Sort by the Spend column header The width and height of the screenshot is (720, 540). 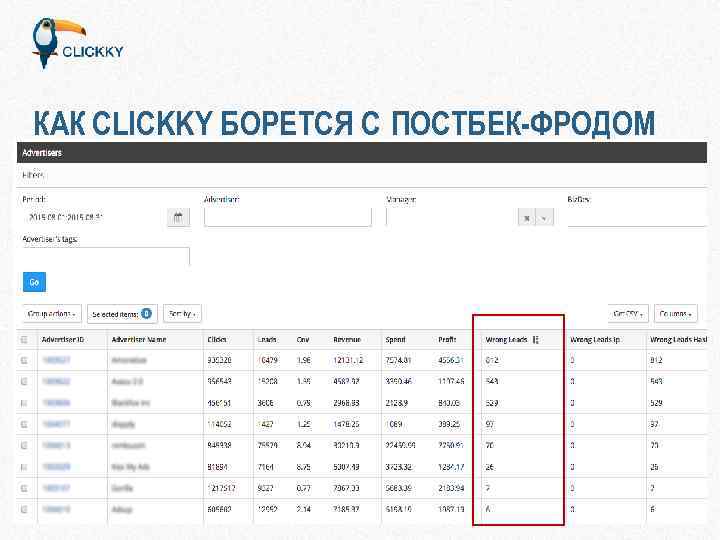point(395,340)
